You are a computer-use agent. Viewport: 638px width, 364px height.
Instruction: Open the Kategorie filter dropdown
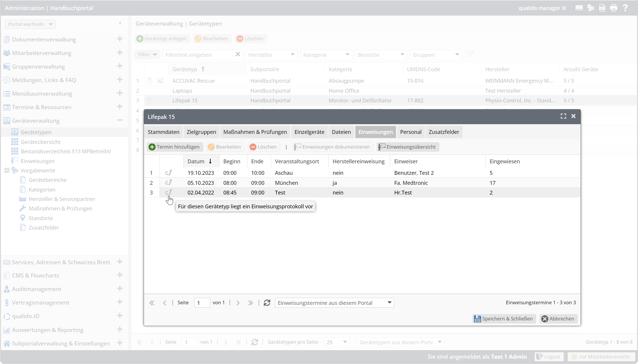click(326, 55)
